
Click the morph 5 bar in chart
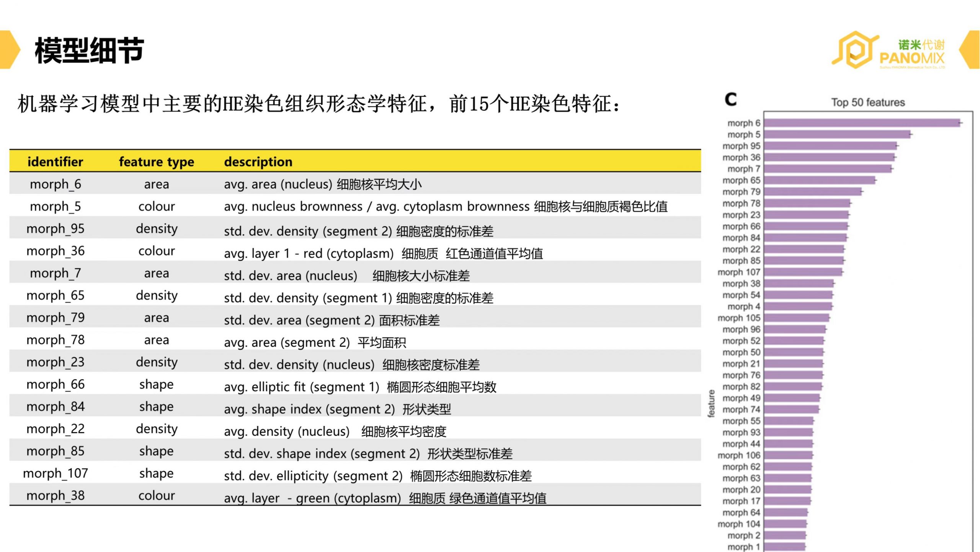pos(837,134)
